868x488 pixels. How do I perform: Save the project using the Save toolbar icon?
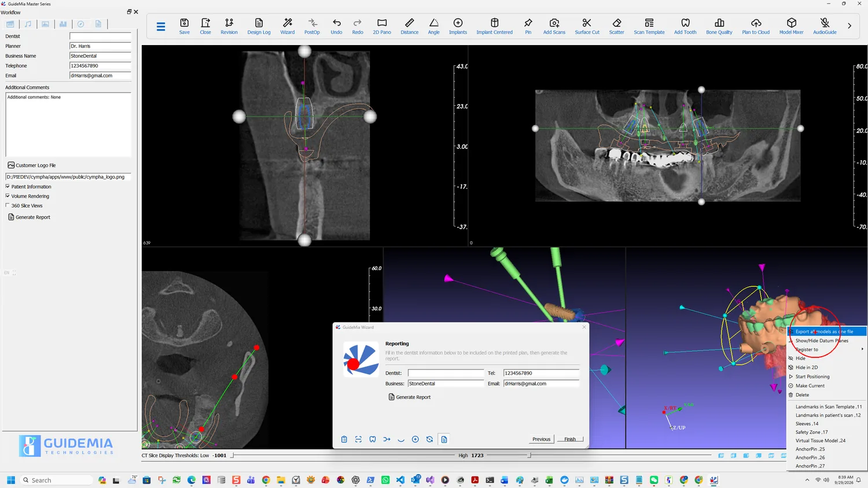[x=184, y=26]
